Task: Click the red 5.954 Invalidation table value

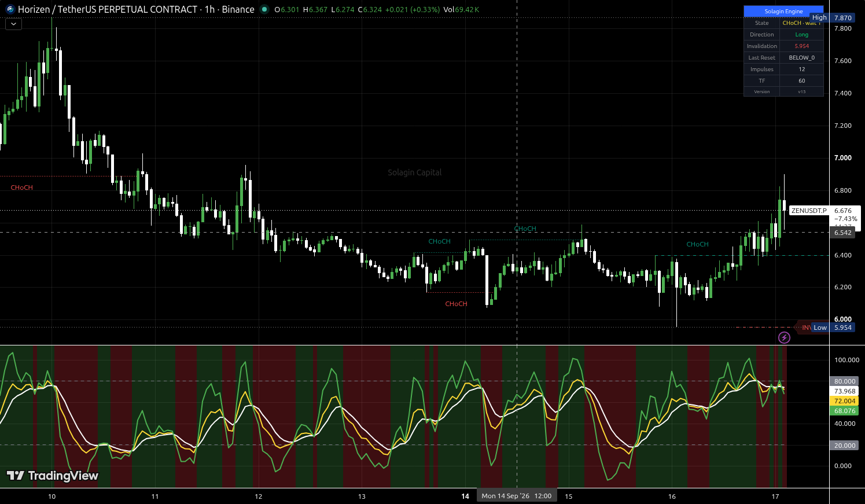Action: [x=801, y=46]
